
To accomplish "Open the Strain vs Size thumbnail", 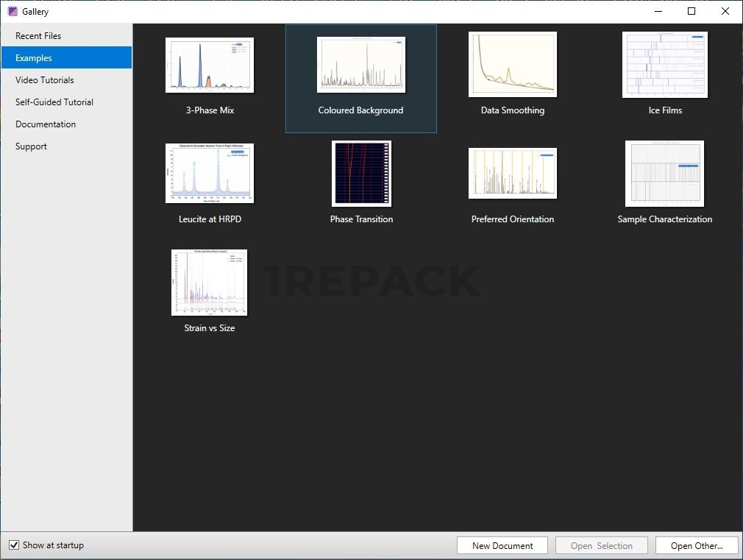I will 209,283.
